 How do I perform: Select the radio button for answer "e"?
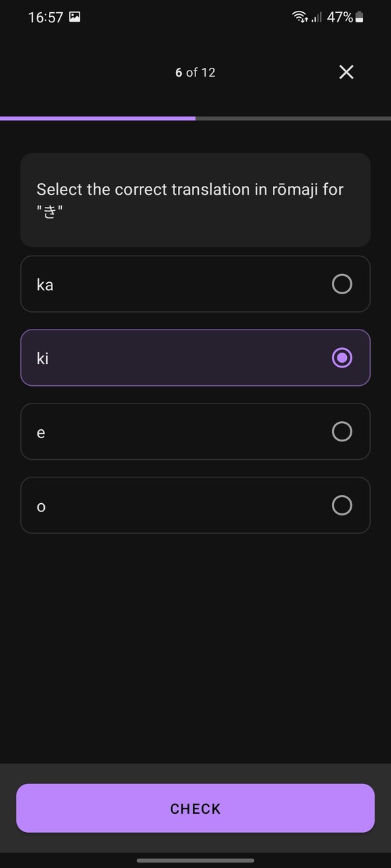(342, 431)
